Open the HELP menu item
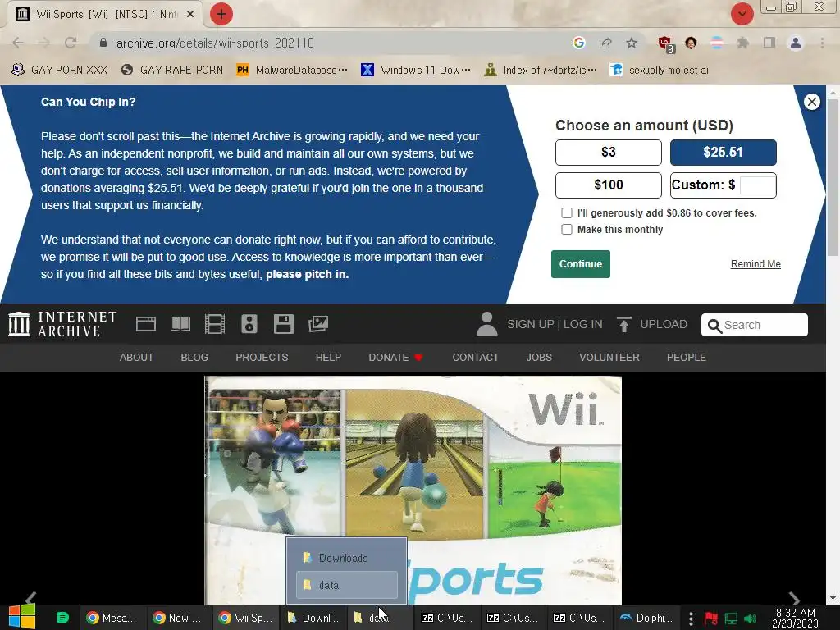This screenshot has height=630, width=840. click(328, 358)
